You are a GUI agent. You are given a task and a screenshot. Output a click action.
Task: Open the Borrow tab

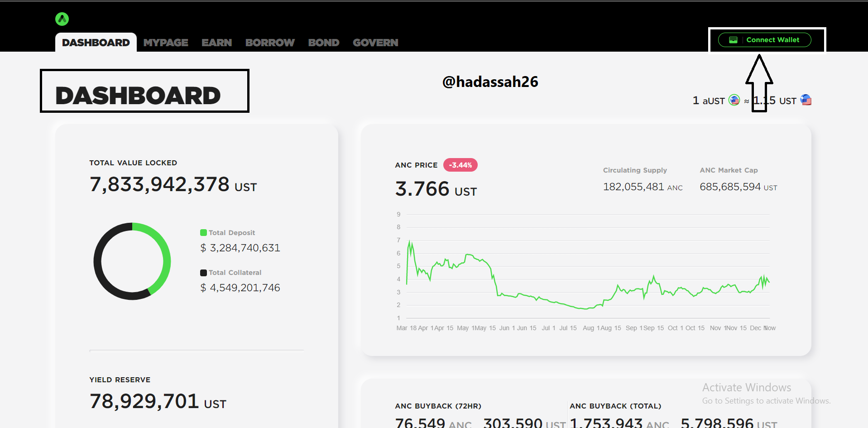tap(270, 43)
